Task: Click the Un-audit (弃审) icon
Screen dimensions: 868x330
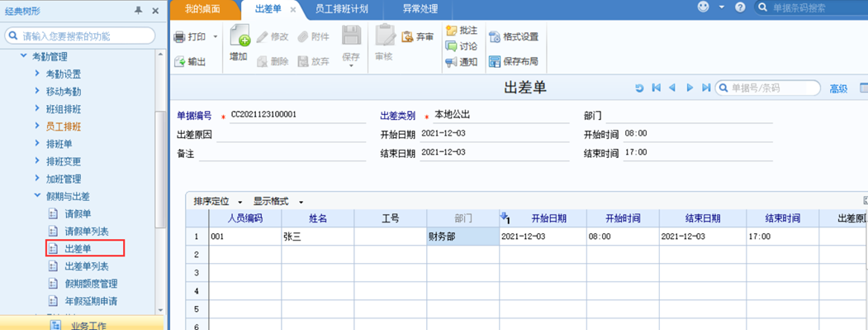Action: pos(407,36)
